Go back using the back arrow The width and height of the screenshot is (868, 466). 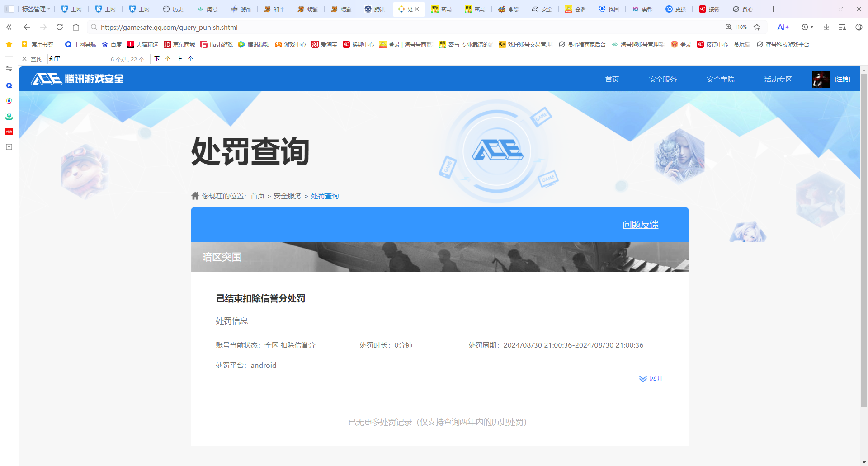click(x=27, y=27)
